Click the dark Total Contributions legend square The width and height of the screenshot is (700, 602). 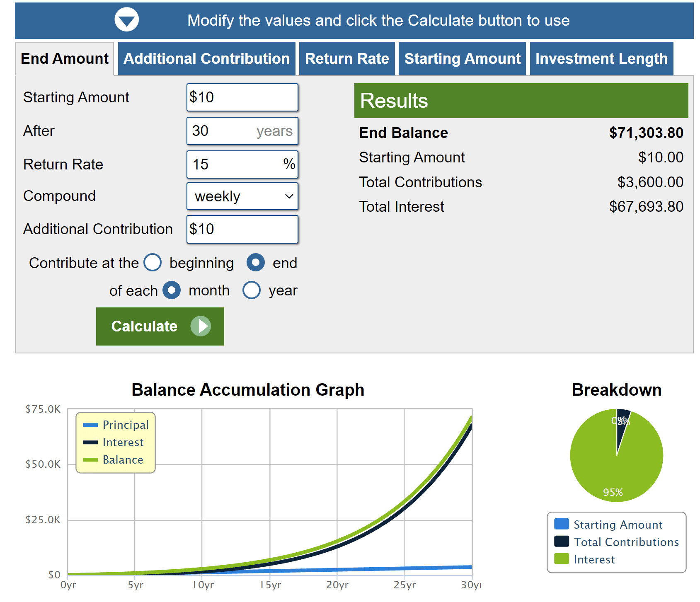[x=562, y=542]
